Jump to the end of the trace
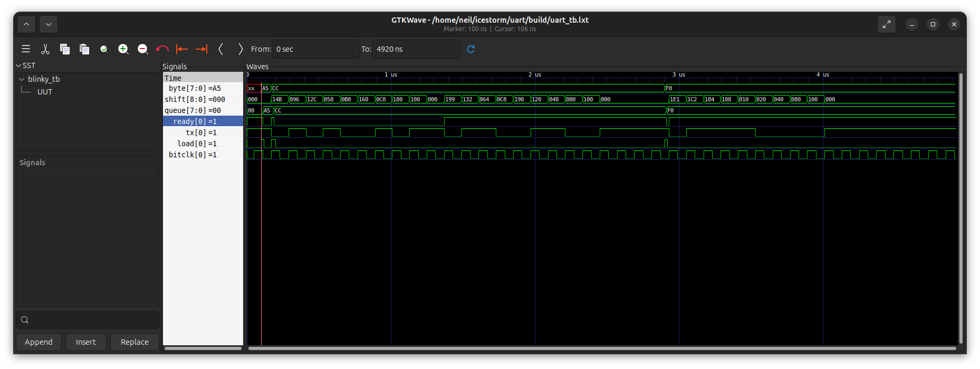This screenshot has height=369, width=980. [x=201, y=49]
